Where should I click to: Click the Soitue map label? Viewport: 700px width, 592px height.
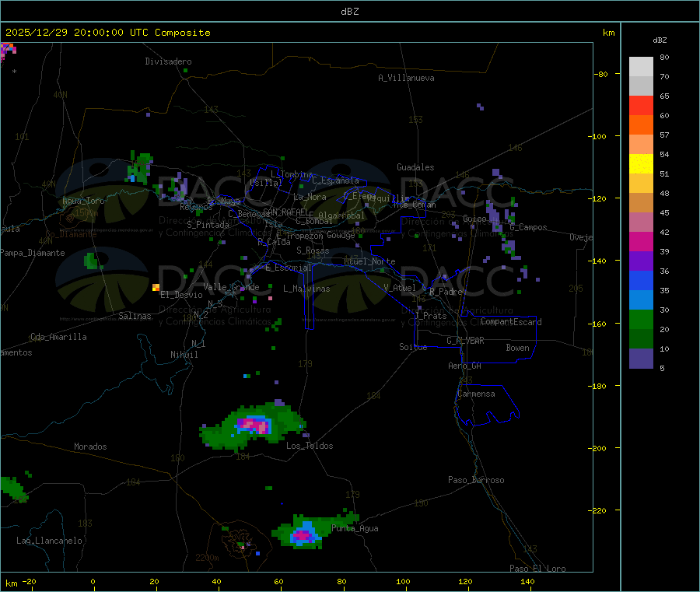(413, 347)
